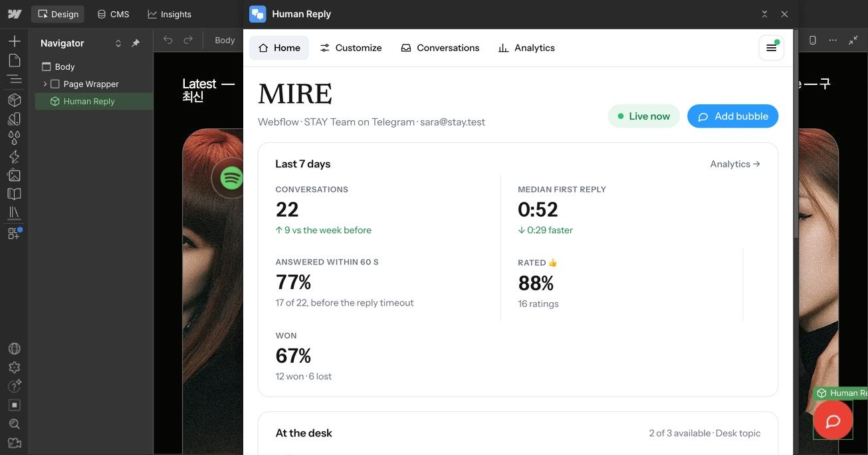Expand the Page Wrapper tree node
The height and width of the screenshot is (455, 868).
tap(45, 84)
